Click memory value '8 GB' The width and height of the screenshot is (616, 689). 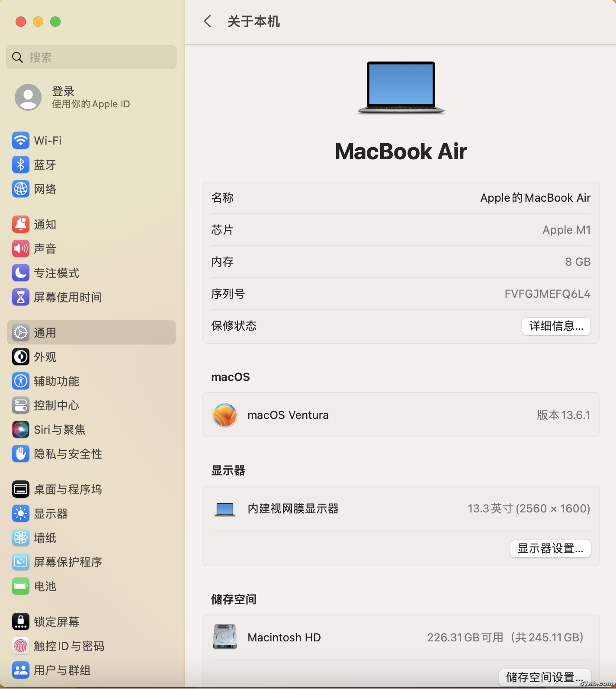578,262
